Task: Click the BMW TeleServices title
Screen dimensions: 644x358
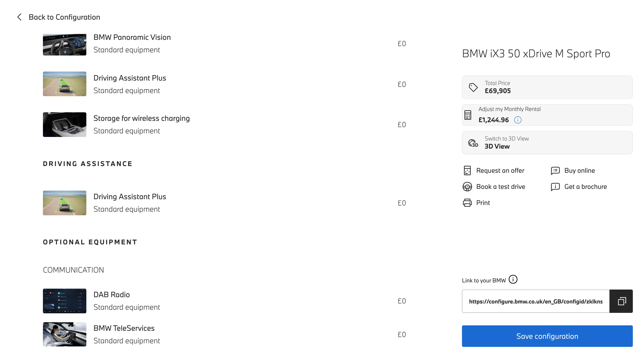Action: [x=124, y=328]
